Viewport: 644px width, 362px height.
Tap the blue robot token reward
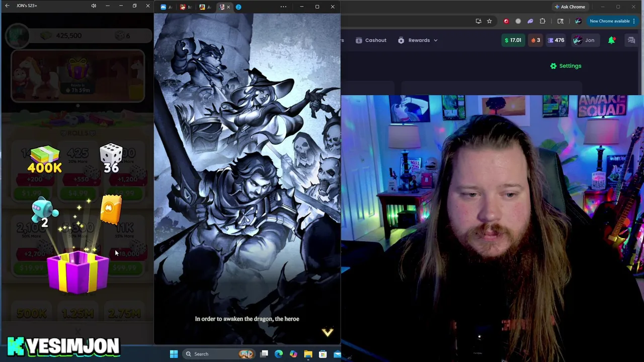[x=45, y=212]
